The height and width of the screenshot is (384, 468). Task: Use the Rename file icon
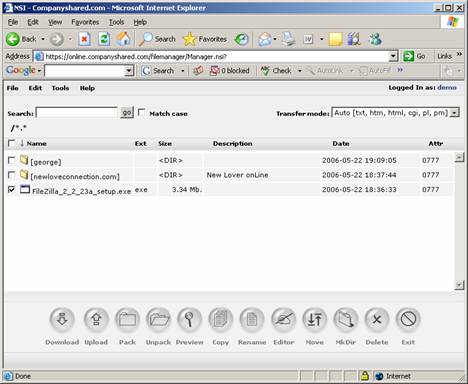(252, 319)
